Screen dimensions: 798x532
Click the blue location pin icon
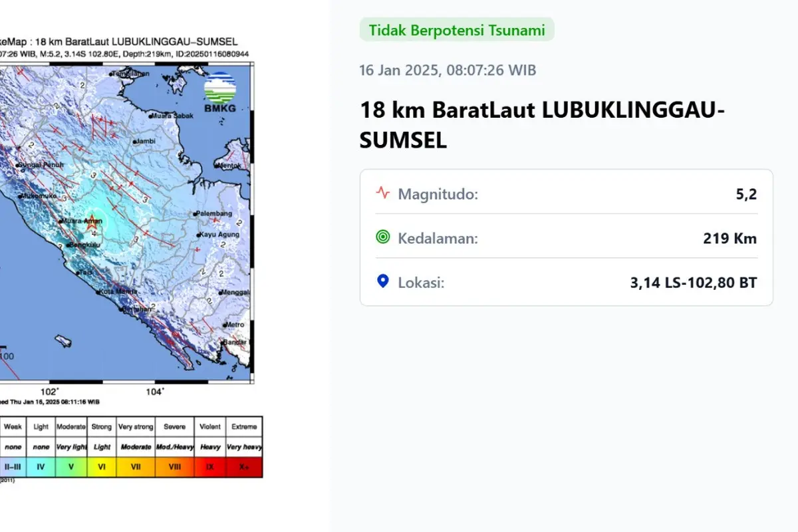[382, 281]
